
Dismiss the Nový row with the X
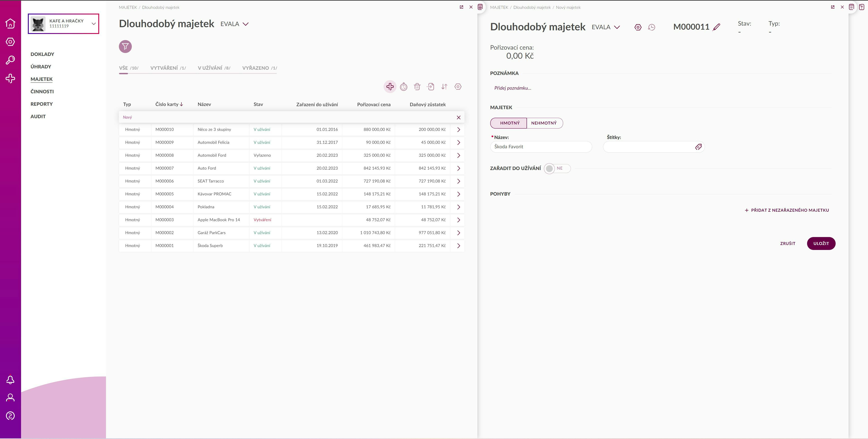tap(458, 118)
